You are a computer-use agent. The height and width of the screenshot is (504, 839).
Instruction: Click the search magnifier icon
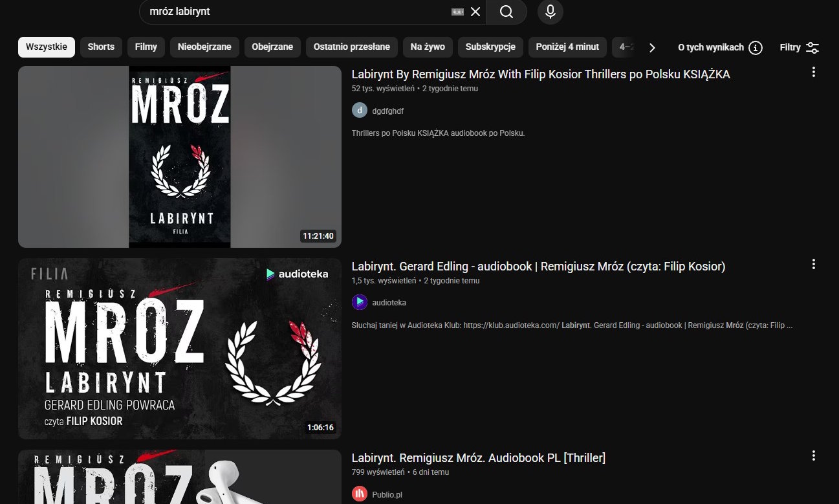(506, 12)
